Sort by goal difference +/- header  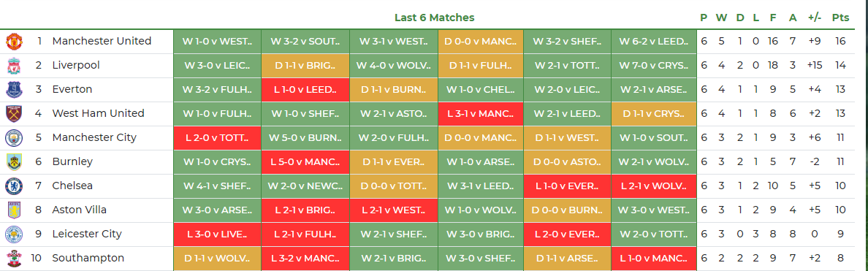tap(815, 18)
